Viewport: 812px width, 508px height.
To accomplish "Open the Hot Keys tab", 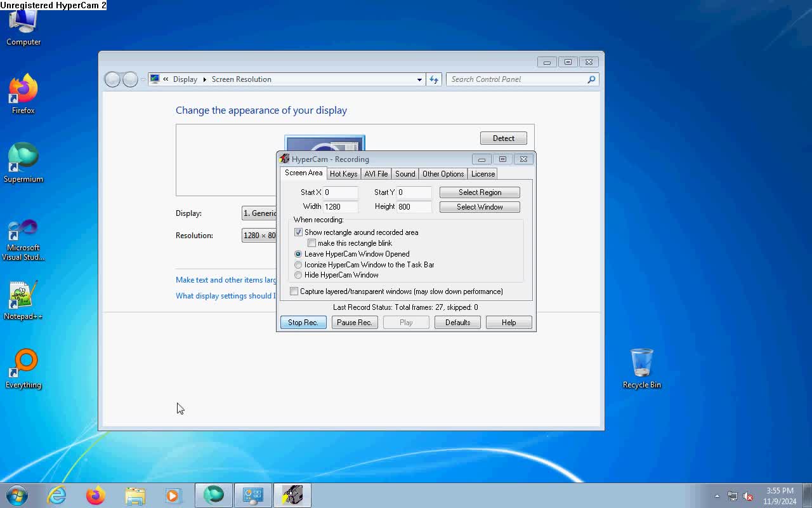I will pyautogui.click(x=343, y=174).
